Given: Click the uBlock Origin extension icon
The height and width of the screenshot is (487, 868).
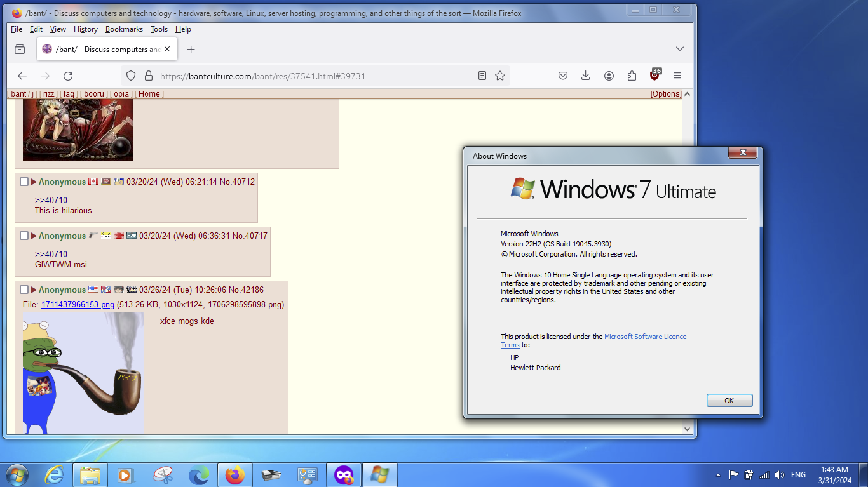Looking at the screenshot, I should (x=654, y=76).
